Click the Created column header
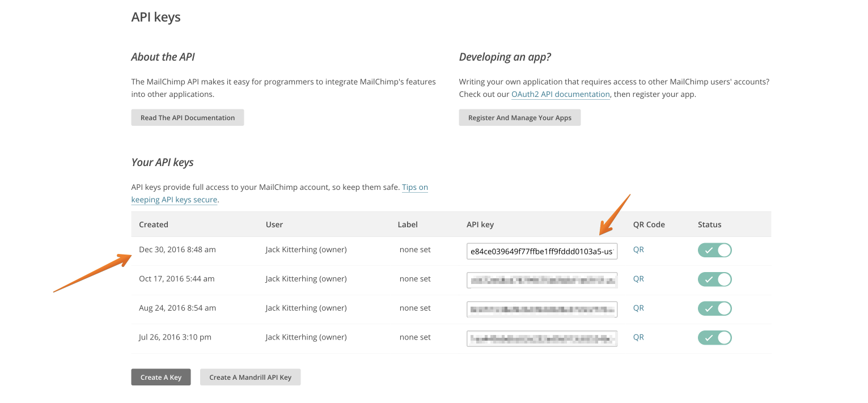Viewport: 868px width, 403px height. [x=154, y=224]
